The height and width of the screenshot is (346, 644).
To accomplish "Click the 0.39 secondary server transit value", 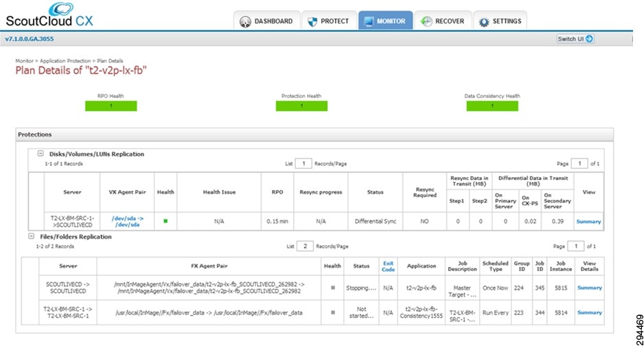I will pos(557,221).
